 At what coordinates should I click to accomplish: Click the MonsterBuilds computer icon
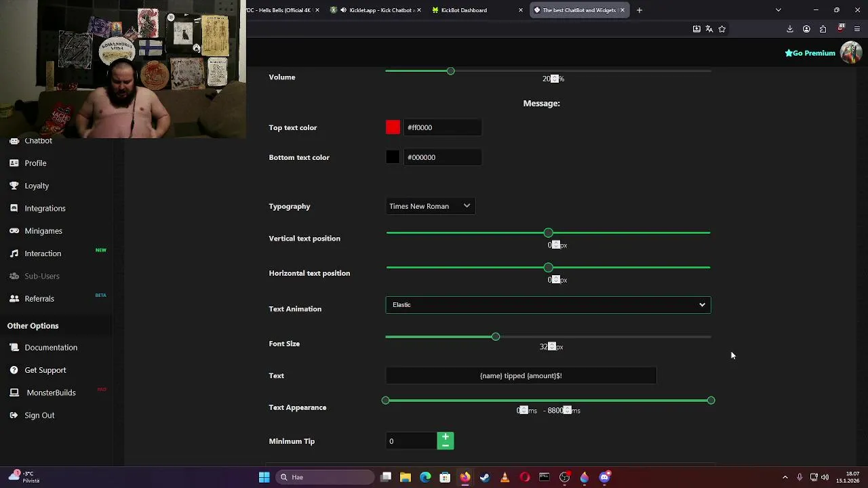14,392
